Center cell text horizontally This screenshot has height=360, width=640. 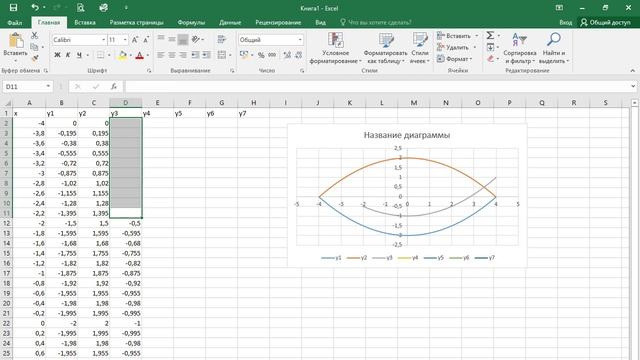coord(172,55)
